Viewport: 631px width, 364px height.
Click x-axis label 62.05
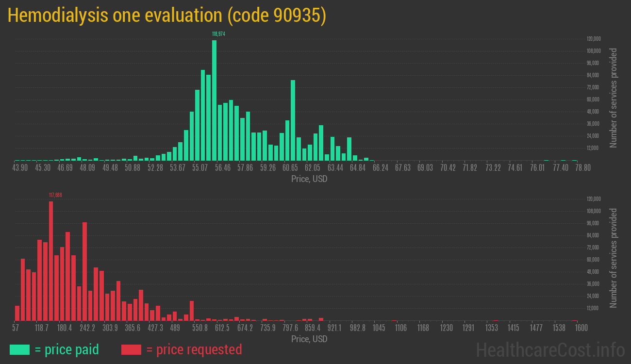coord(313,168)
